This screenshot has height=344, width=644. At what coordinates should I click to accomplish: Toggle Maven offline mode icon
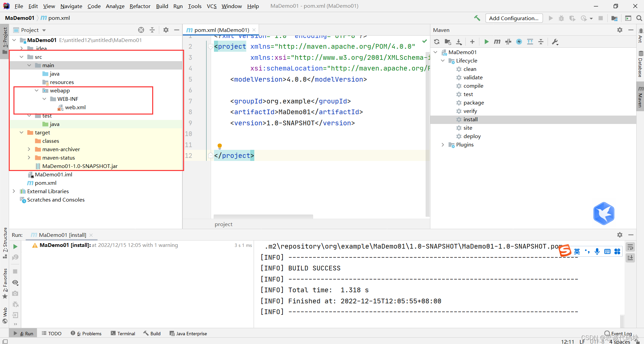pyautogui.click(x=508, y=42)
